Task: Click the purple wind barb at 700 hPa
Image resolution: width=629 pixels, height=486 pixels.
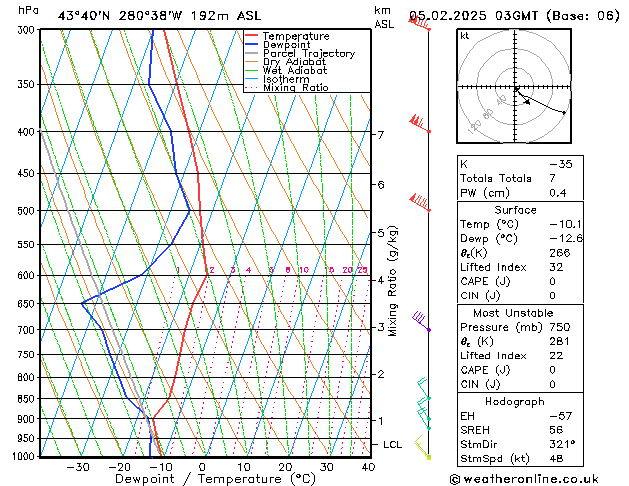Action: [421, 322]
